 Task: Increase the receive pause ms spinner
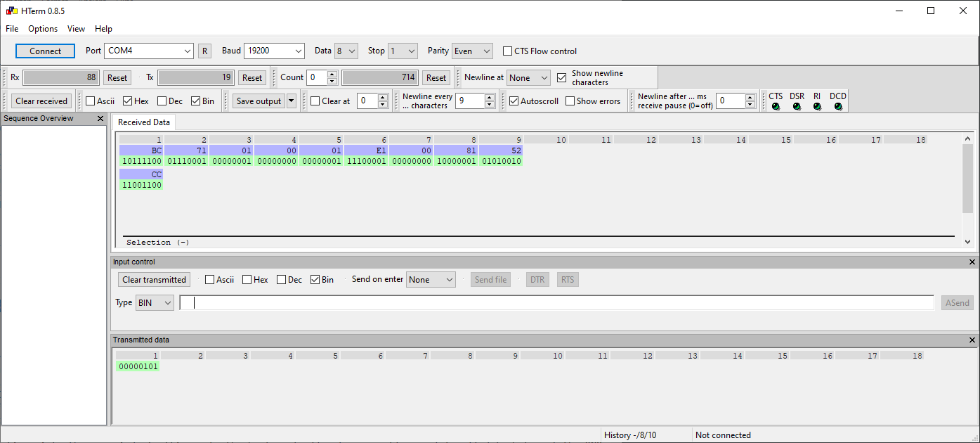click(750, 98)
